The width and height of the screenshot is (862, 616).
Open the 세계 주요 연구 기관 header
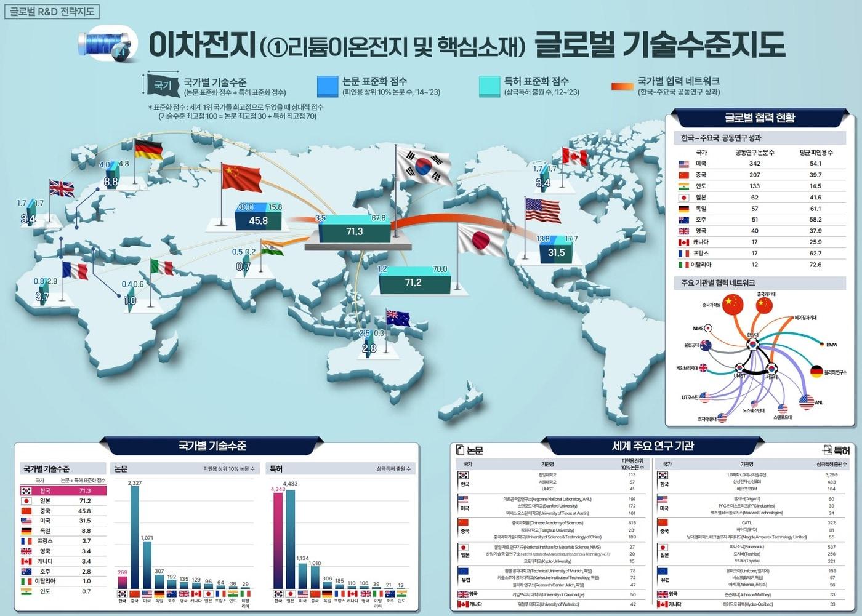(x=653, y=446)
